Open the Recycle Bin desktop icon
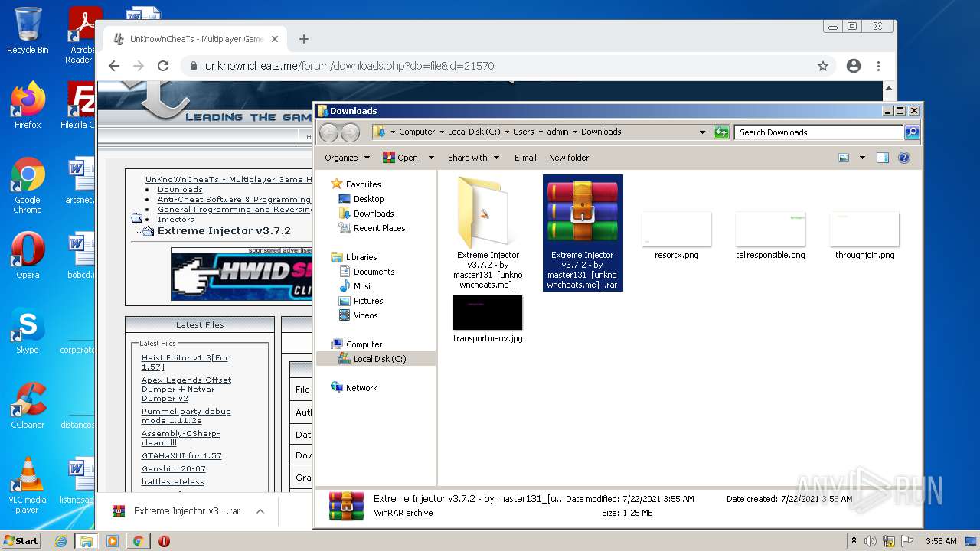Image resolution: width=980 pixels, height=551 pixels. (x=28, y=31)
